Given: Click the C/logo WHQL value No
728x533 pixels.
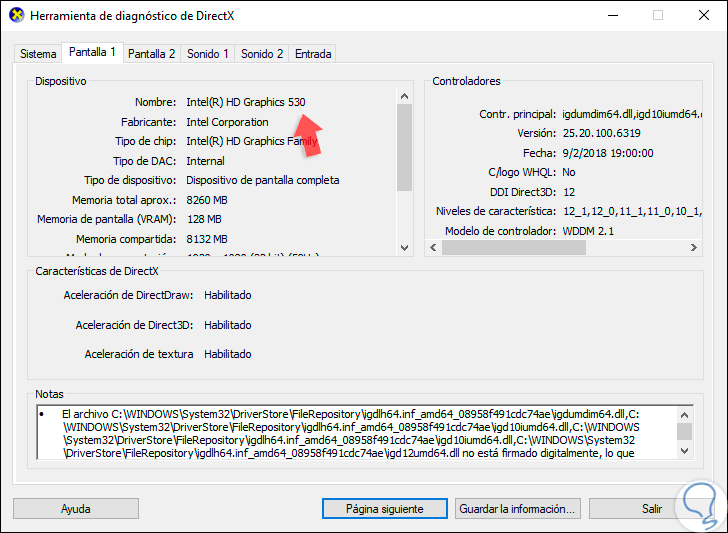Looking at the screenshot, I should (569, 172).
